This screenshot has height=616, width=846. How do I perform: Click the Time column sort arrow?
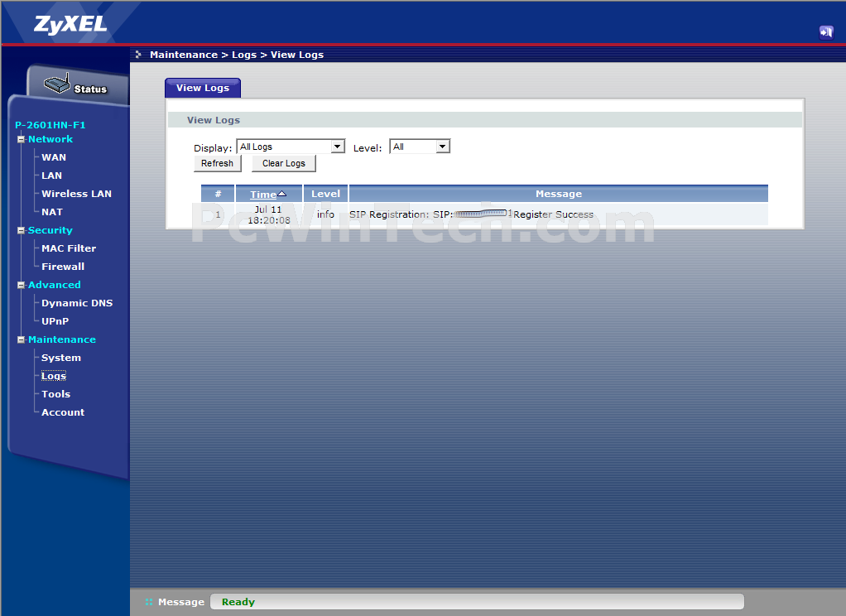pos(281,194)
